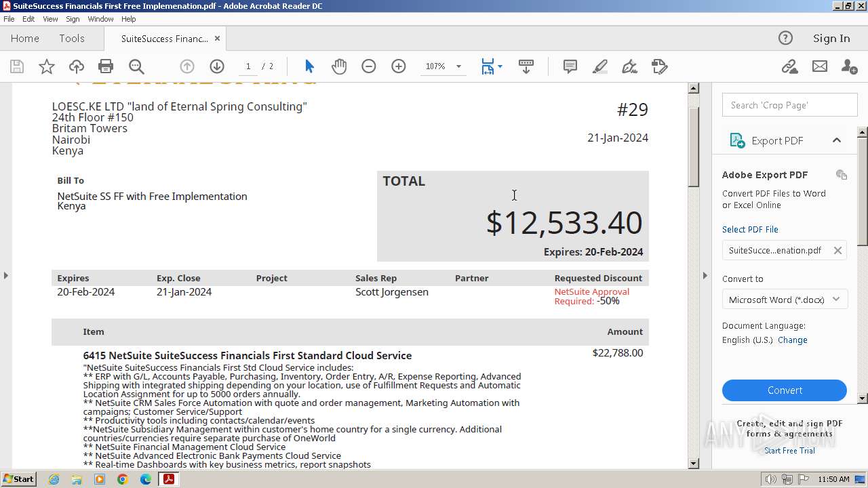Switch to the Tools tab
868x488 pixels.
point(71,39)
